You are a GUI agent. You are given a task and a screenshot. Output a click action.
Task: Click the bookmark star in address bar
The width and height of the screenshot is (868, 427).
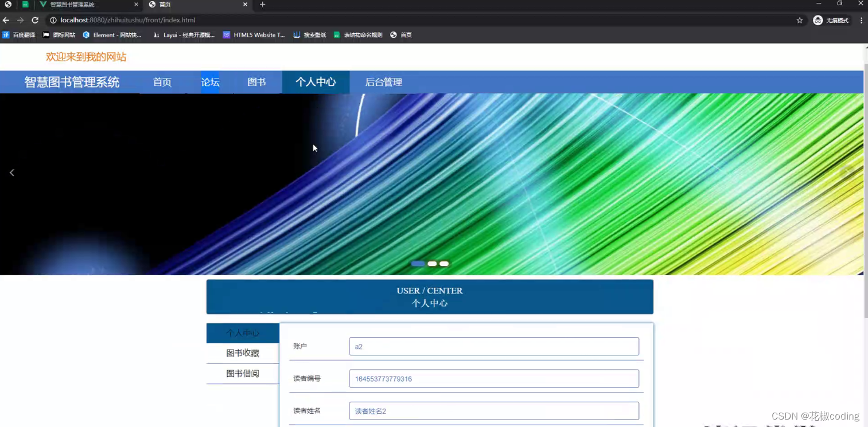click(800, 19)
